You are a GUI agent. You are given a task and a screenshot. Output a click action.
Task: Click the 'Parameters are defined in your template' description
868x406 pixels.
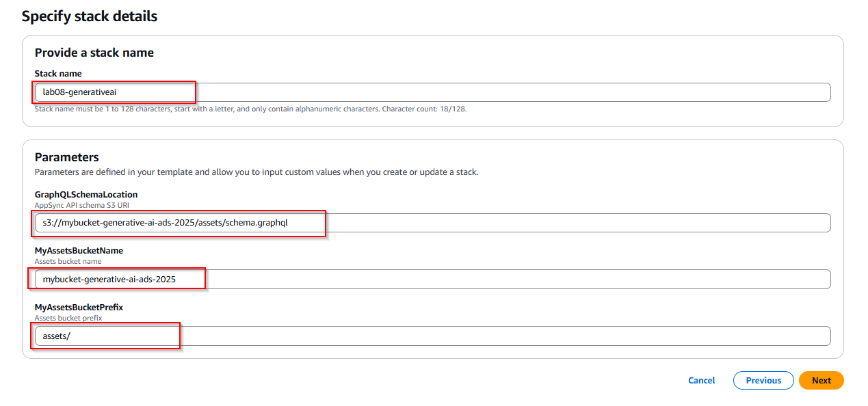pos(257,172)
